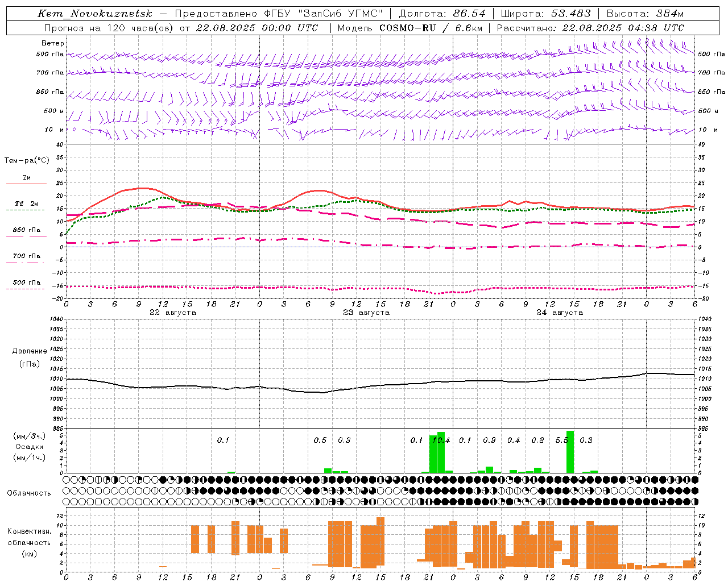Click the "Давление" pressure panel label
Screen dimensions: 728x582
point(30,351)
